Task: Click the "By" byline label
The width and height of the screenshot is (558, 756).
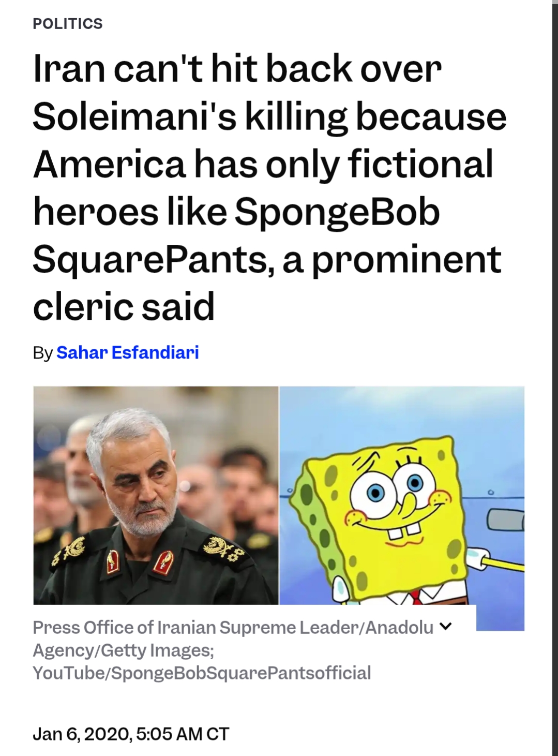Action: (42, 352)
